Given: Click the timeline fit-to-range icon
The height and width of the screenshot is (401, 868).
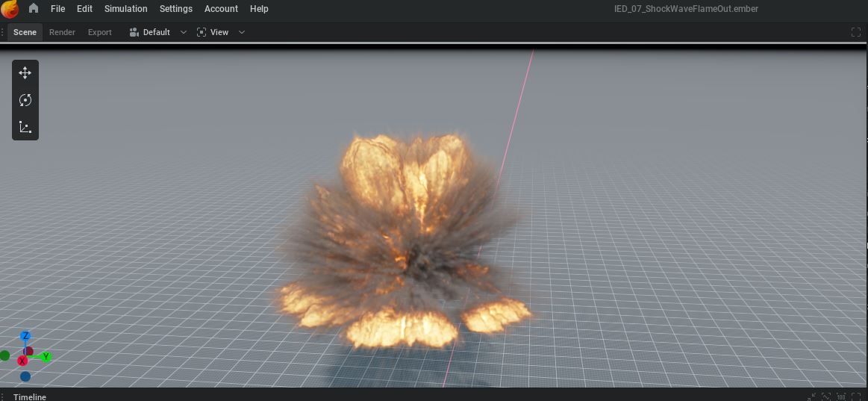Looking at the screenshot, I should pyautogui.click(x=826, y=397).
